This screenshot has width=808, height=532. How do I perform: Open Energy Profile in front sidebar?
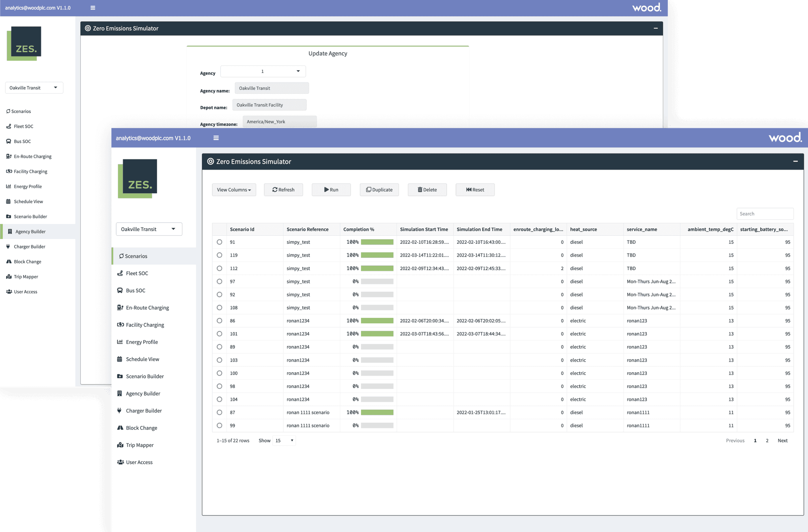[x=142, y=342]
